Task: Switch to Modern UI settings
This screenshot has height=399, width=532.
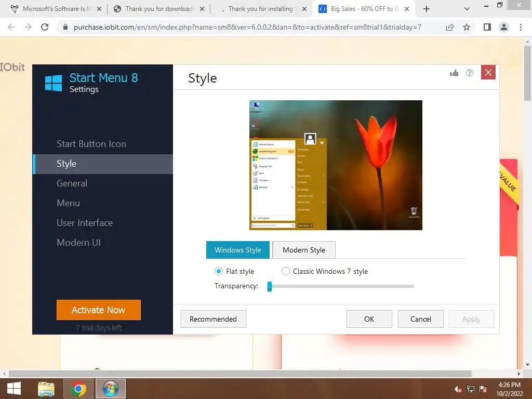Action: (x=78, y=243)
